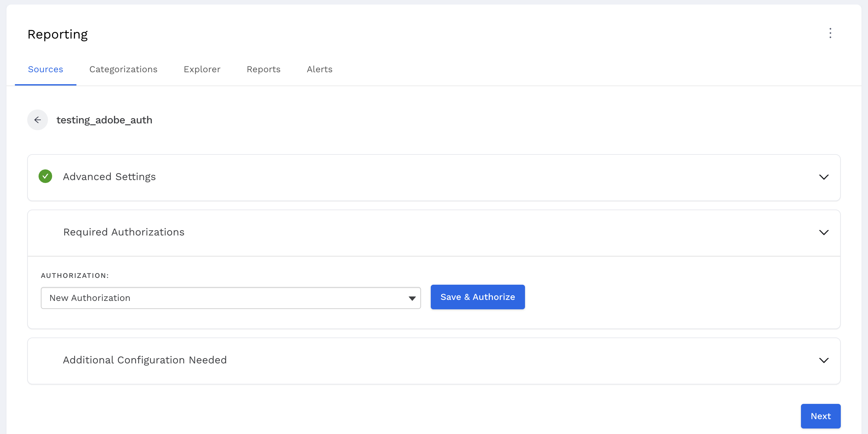Open the Explorer tab
Screen dimensions: 868x434
point(202,69)
